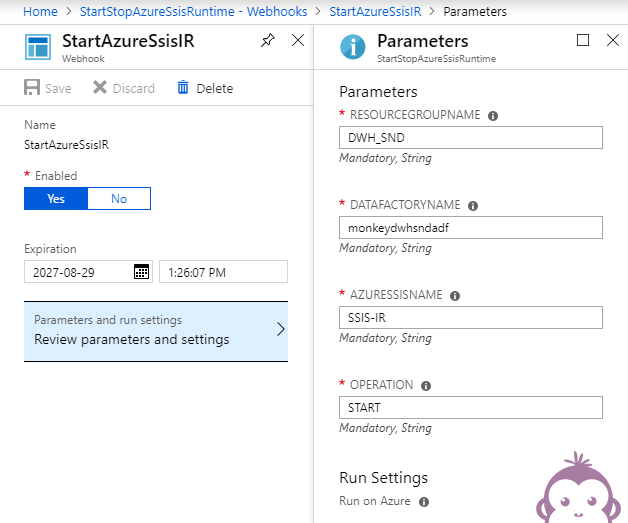Open Review parameters and settings
The image size is (628, 523).
156,332
